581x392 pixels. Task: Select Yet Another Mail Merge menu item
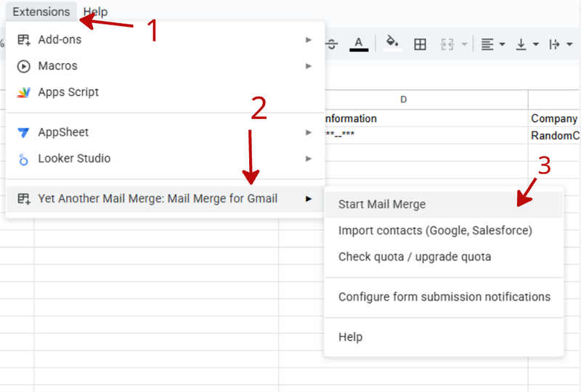[x=166, y=199]
